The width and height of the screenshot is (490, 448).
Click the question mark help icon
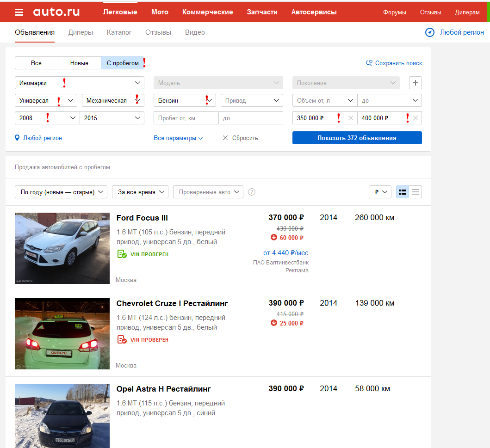(x=252, y=192)
